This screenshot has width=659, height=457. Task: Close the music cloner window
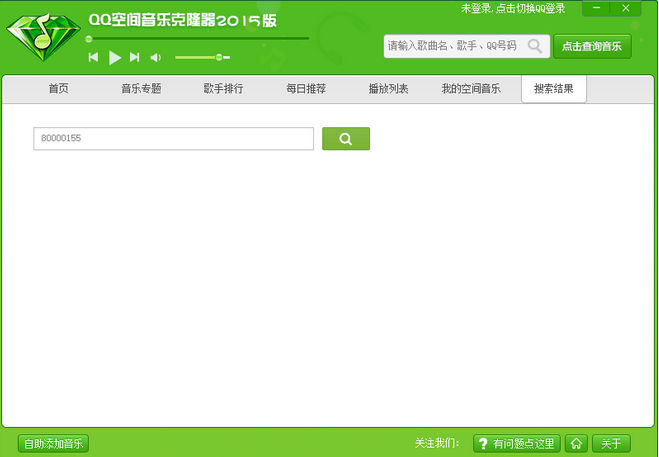coord(626,8)
